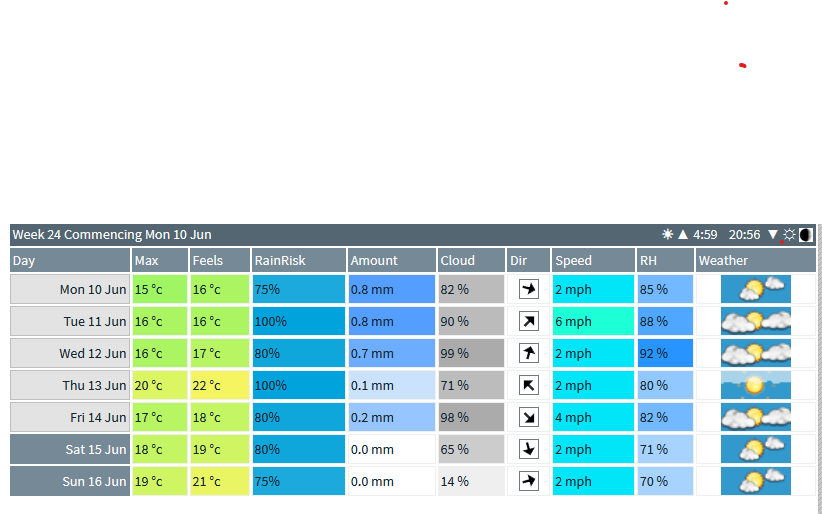Click Tuesday's north-east wind direction arrow
This screenshot has width=822, height=514.
[529, 321]
